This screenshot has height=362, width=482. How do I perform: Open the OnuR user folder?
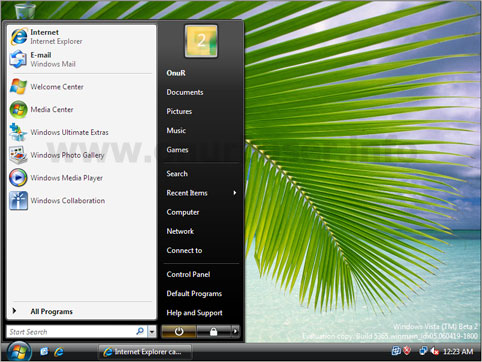176,73
